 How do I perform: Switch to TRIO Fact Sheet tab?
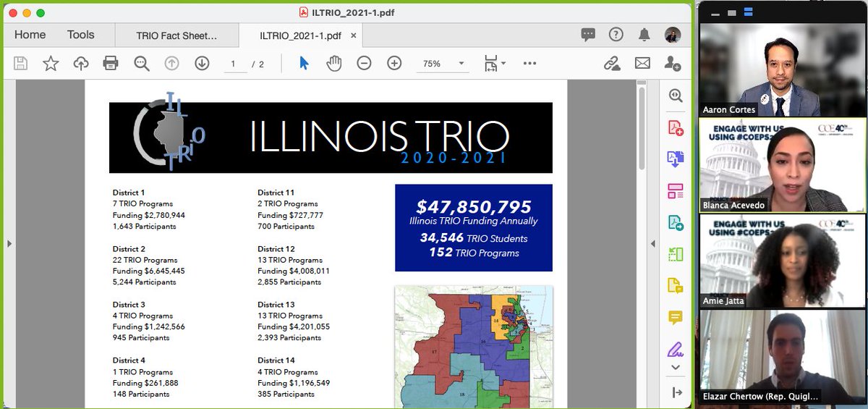pyautogui.click(x=176, y=35)
